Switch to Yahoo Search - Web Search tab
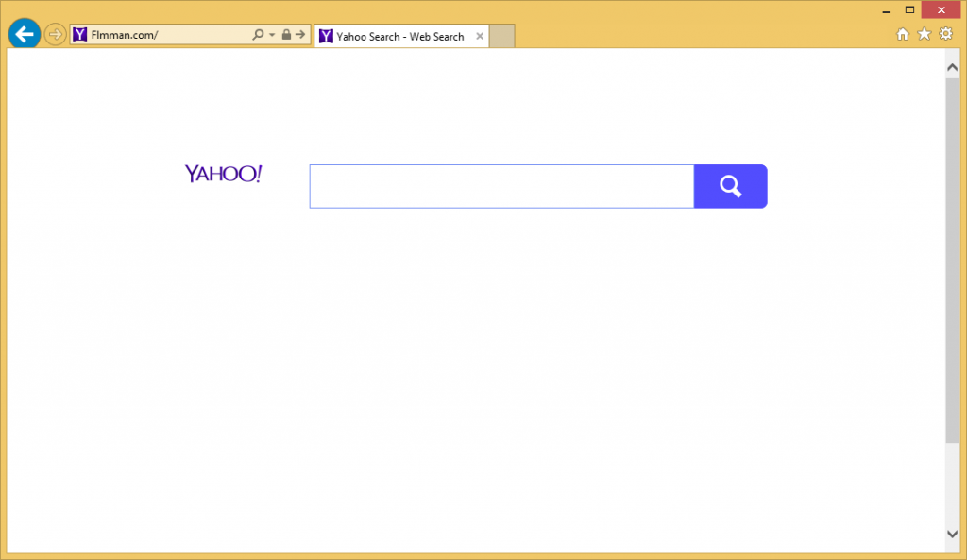967x560 pixels. (x=400, y=37)
